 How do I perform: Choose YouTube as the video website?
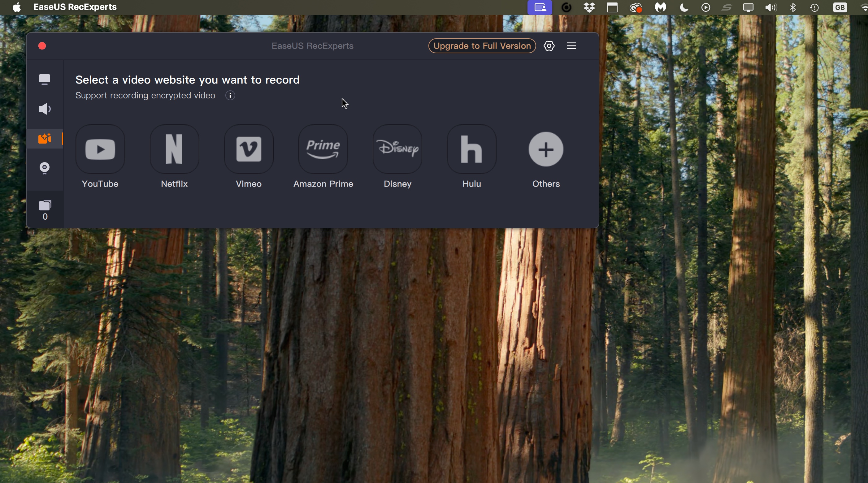click(x=100, y=149)
